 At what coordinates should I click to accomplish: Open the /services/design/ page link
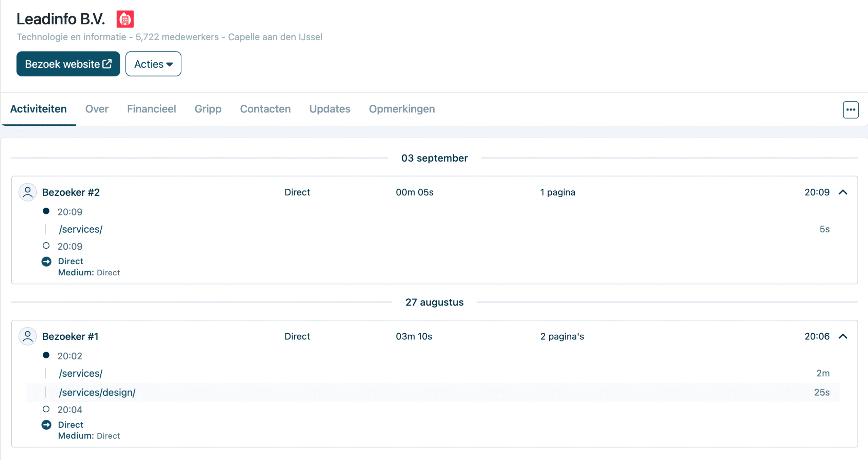pyautogui.click(x=96, y=392)
